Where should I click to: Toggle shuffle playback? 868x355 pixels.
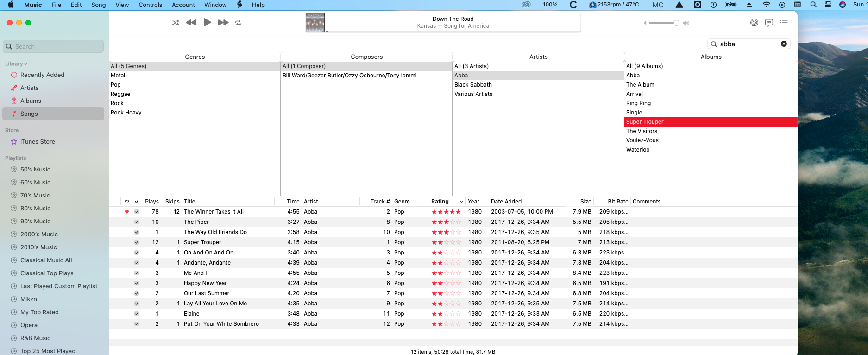[176, 23]
